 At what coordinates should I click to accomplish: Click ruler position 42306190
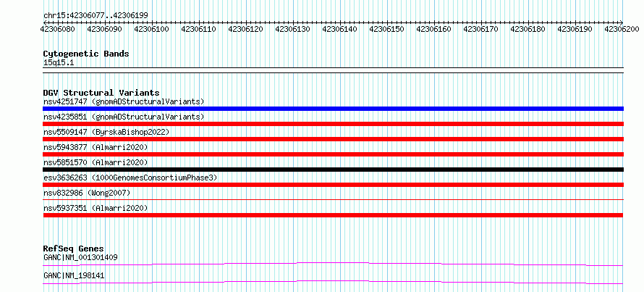[x=575, y=29]
